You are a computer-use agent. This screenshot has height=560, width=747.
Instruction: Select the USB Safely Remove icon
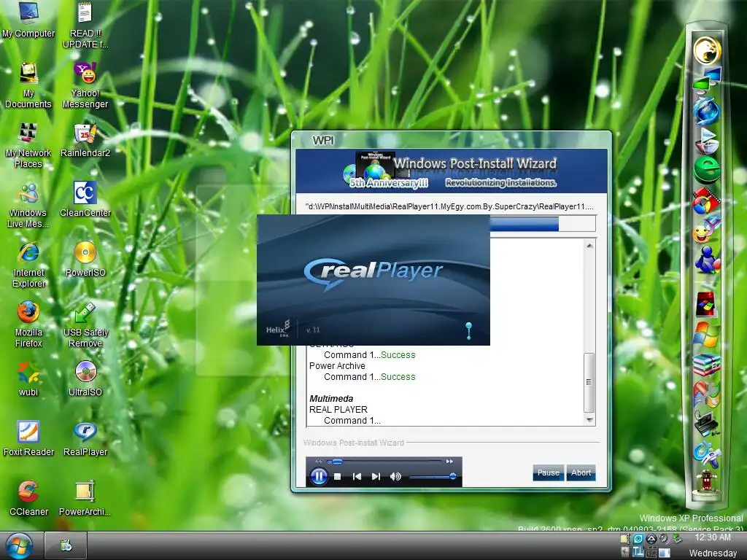pos(85,324)
